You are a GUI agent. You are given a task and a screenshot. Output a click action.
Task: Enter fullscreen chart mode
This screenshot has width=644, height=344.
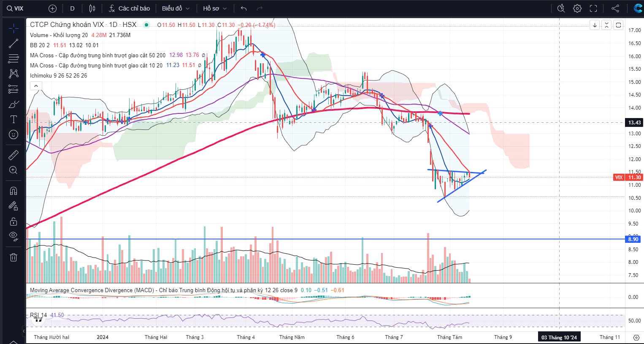593,8
